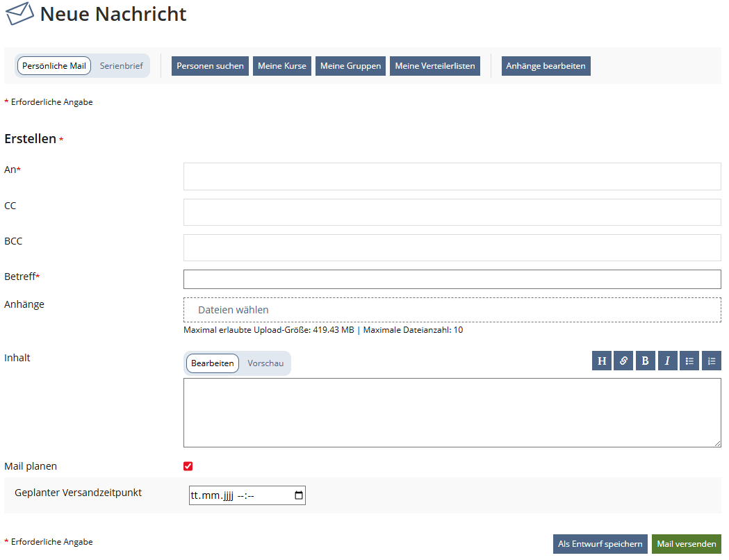Apply italic formatting with I icon
The image size is (729, 560).
(667, 361)
